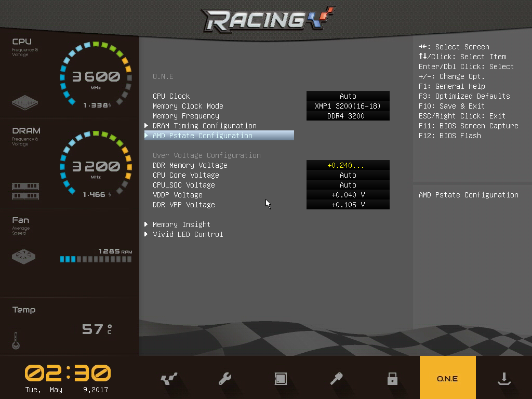Click the fan speed RPM bar indicator

click(x=96, y=259)
